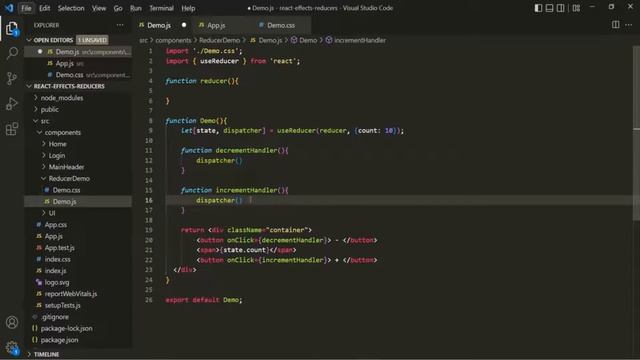Click the 1 unsaved badge
The image size is (640, 360).
click(x=92, y=40)
